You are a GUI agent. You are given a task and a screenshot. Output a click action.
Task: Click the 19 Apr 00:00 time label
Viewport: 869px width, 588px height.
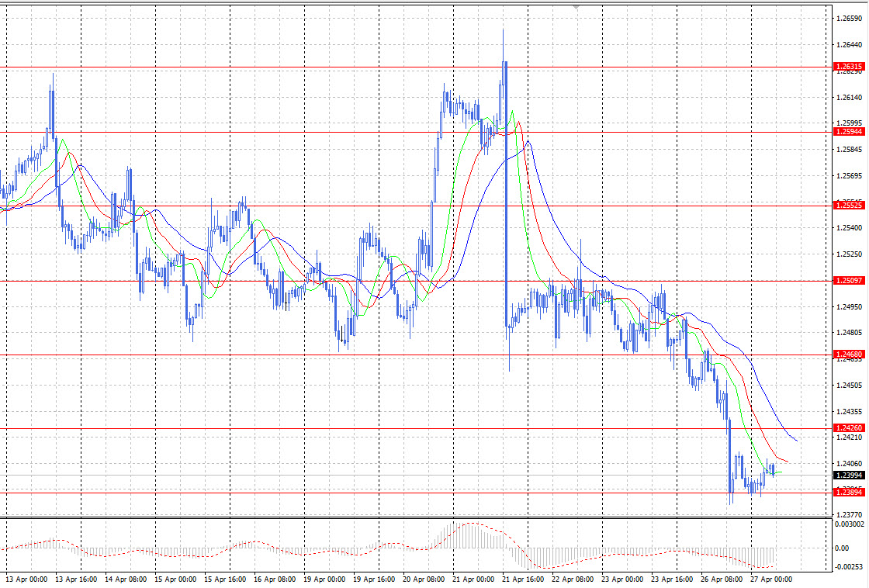324,579
